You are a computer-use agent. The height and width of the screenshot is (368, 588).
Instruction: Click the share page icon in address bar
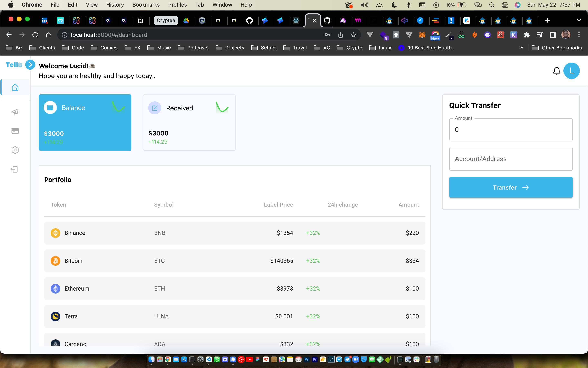pos(340,35)
